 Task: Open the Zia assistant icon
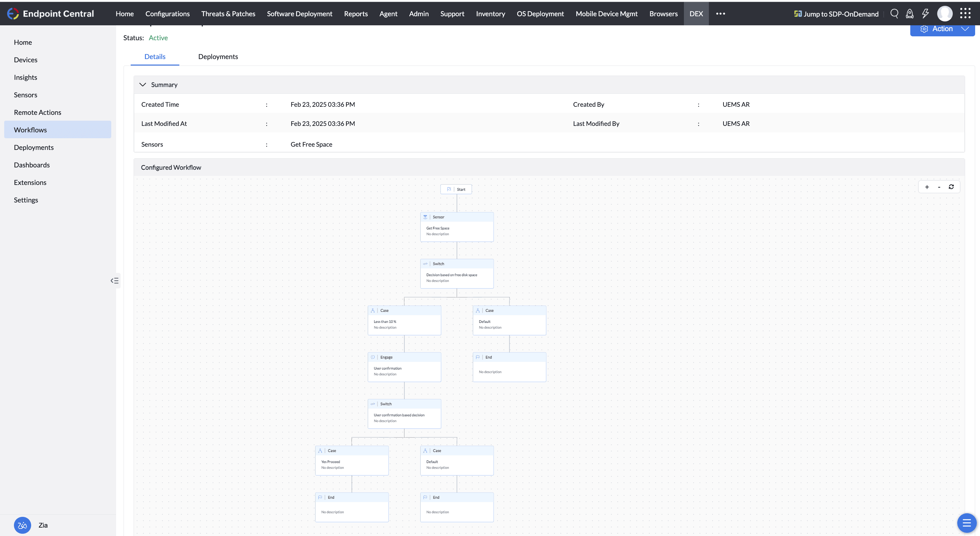click(22, 525)
